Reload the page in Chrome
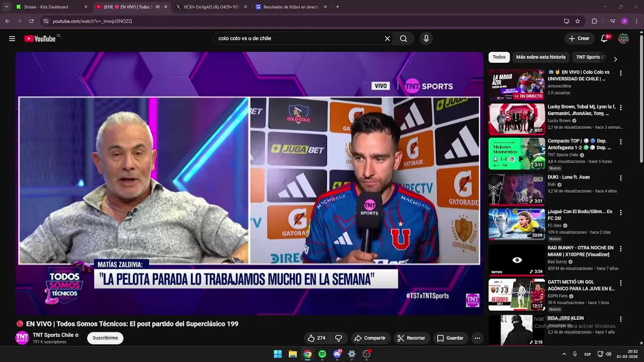The width and height of the screenshot is (644, 362). point(31,21)
